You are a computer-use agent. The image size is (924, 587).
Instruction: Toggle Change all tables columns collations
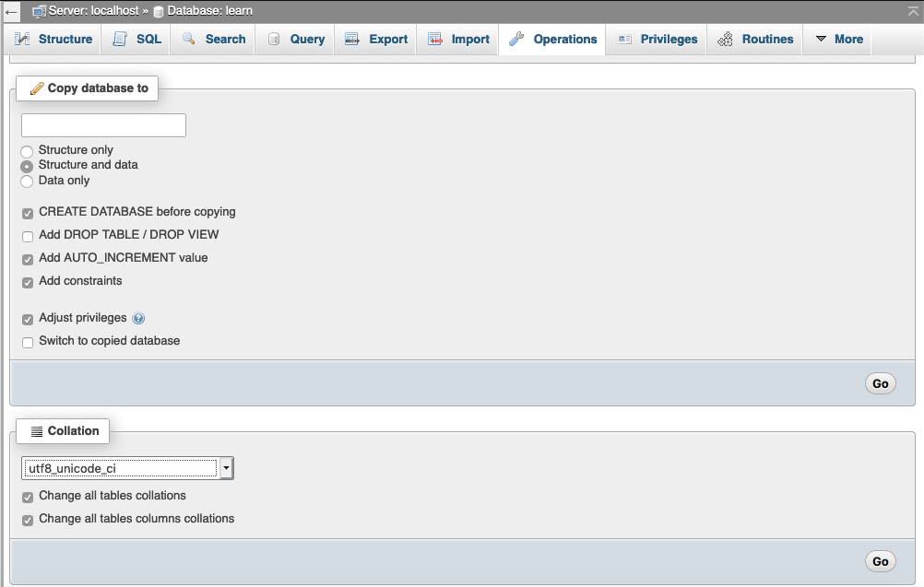[28, 521]
